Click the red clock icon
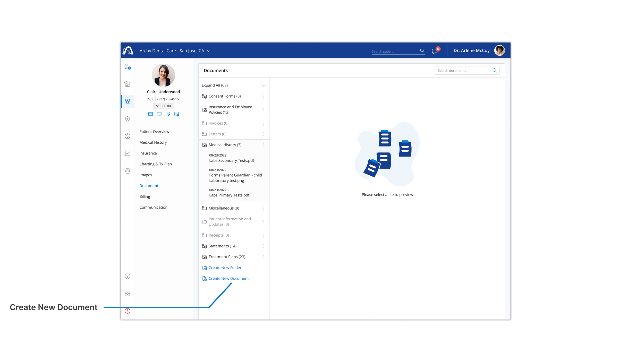 [x=128, y=311]
